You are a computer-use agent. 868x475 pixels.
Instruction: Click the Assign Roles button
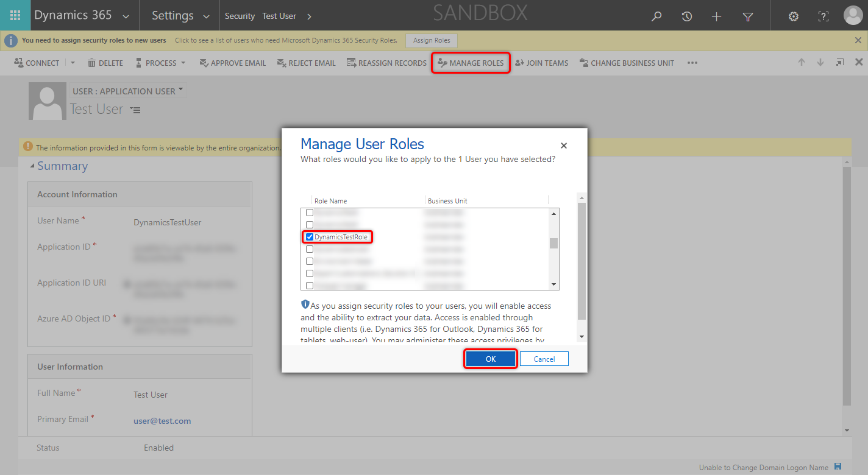pyautogui.click(x=432, y=40)
